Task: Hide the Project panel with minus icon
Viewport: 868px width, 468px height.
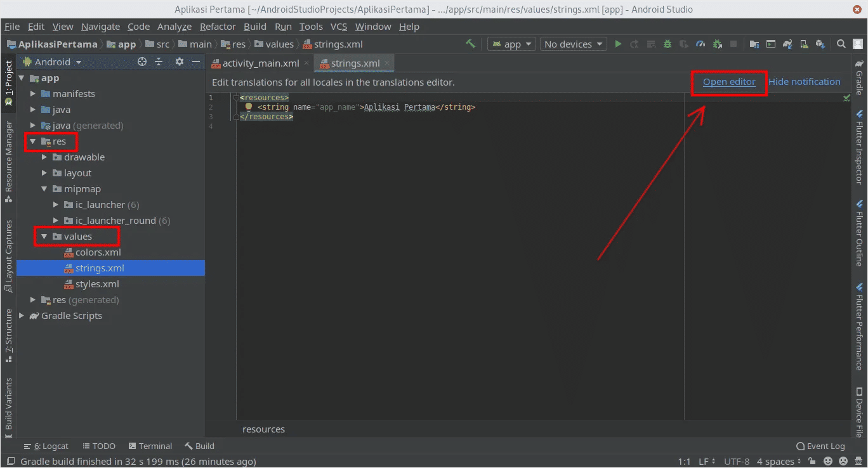Action: pyautogui.click(x=196, y=62)
